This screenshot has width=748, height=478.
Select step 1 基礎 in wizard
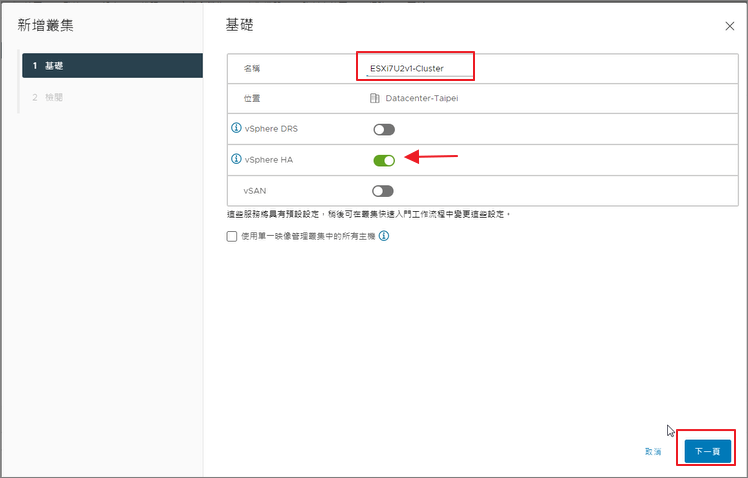pos(113,65)
